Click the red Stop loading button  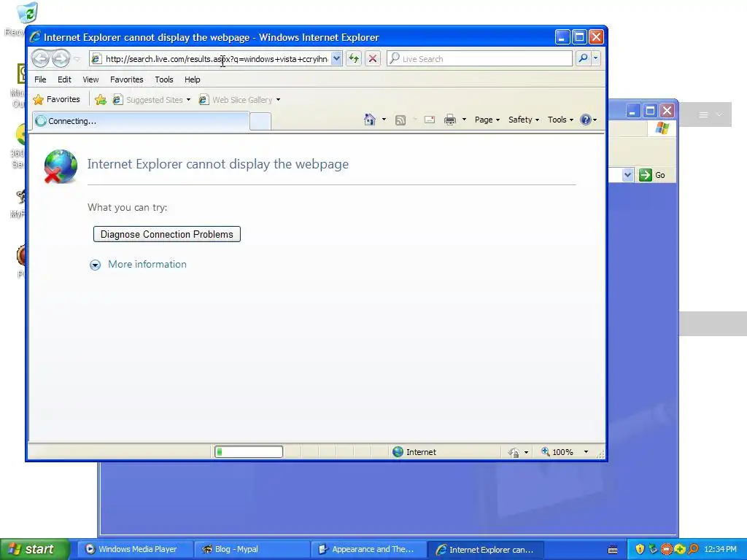click(x=373, y=58)
